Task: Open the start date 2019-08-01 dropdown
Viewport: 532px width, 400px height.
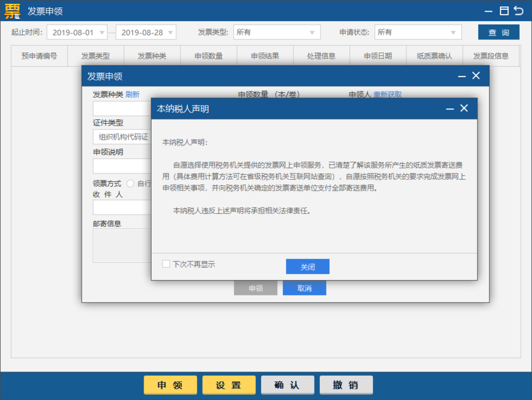Action: point(101,32)
